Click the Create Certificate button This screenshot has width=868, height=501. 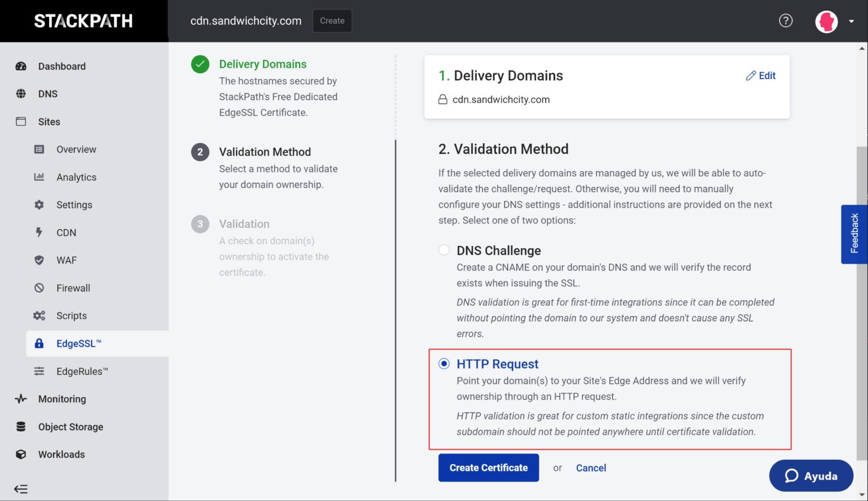[489, 468]
